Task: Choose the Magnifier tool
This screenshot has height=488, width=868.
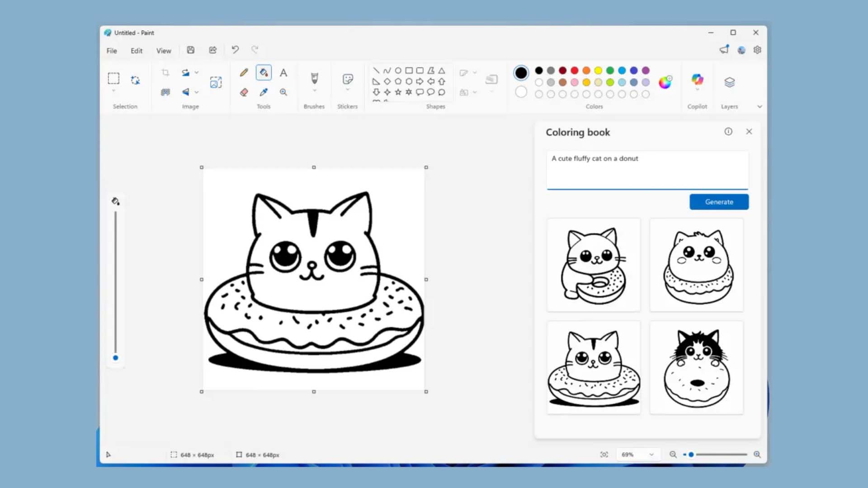Action: (283, 92)
